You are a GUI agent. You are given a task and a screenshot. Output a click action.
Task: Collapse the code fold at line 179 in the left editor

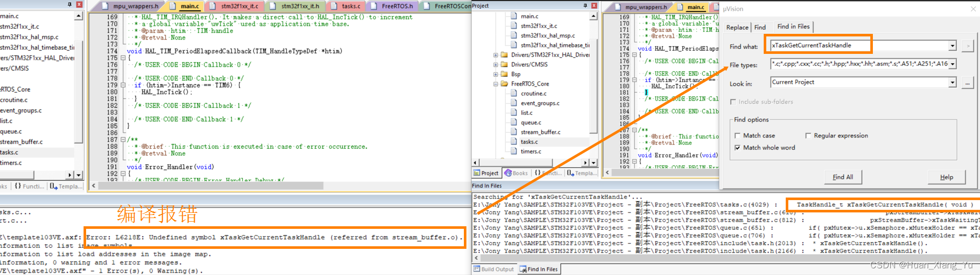tap(123, 85)
